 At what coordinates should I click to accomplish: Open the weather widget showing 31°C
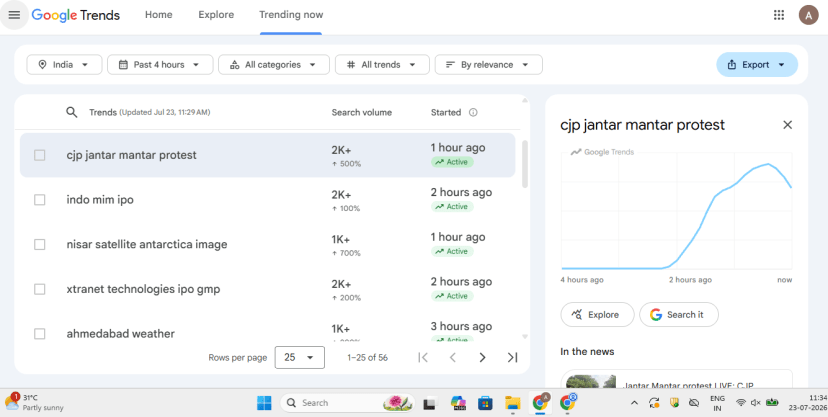pyautogui.click(x=34, y=402)
